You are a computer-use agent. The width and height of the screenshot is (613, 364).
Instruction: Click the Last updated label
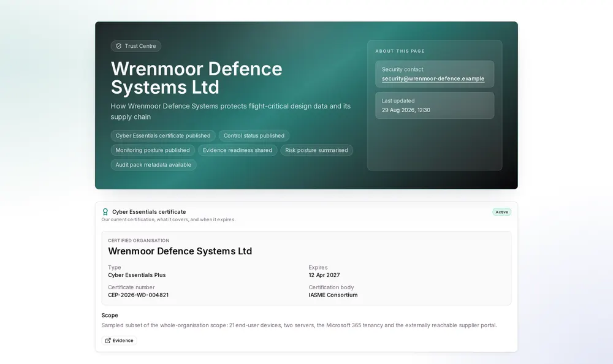point(398,101)
